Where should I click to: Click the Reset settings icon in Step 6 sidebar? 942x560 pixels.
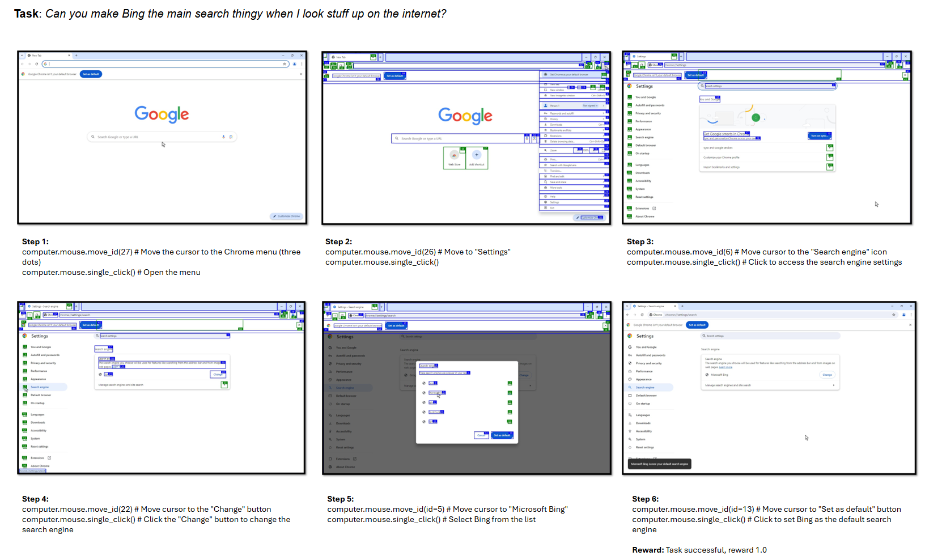coord(630,447)
